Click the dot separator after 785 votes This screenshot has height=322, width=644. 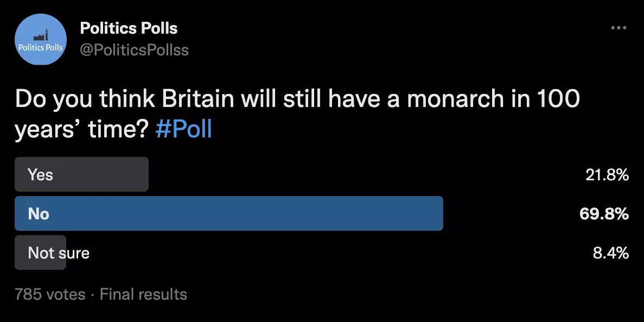tap(92, 294)
